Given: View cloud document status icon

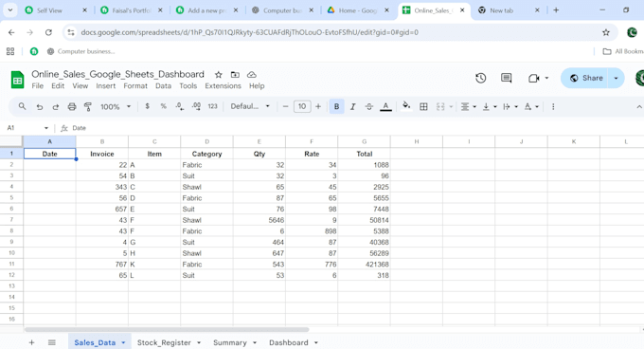Looking at the screenshot, I should pos(251,74).
